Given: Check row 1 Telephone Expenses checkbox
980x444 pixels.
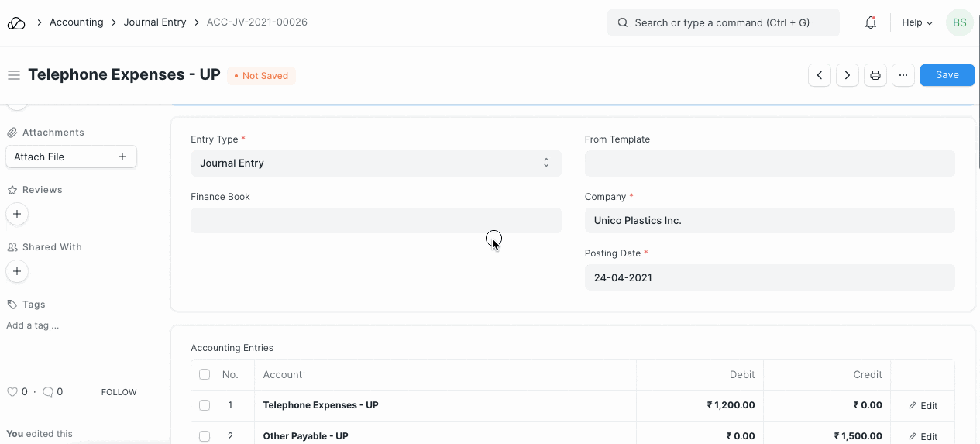Looking at the screenshot, I should pyautogui.click(x=205, y=405).
